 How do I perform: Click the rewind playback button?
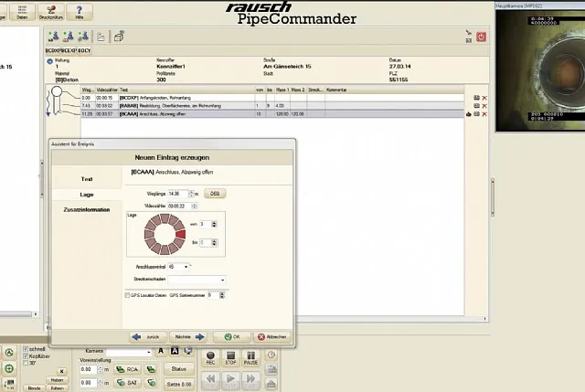pos(210,380)
